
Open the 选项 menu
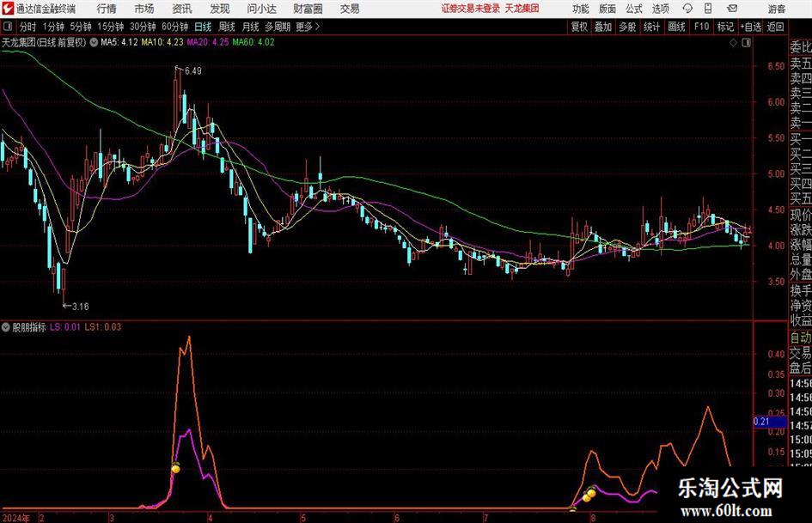(660, 9)
